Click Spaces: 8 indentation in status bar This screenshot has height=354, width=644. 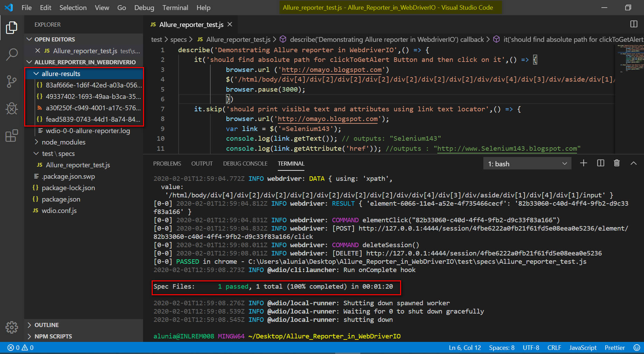[x=502, y=347]
